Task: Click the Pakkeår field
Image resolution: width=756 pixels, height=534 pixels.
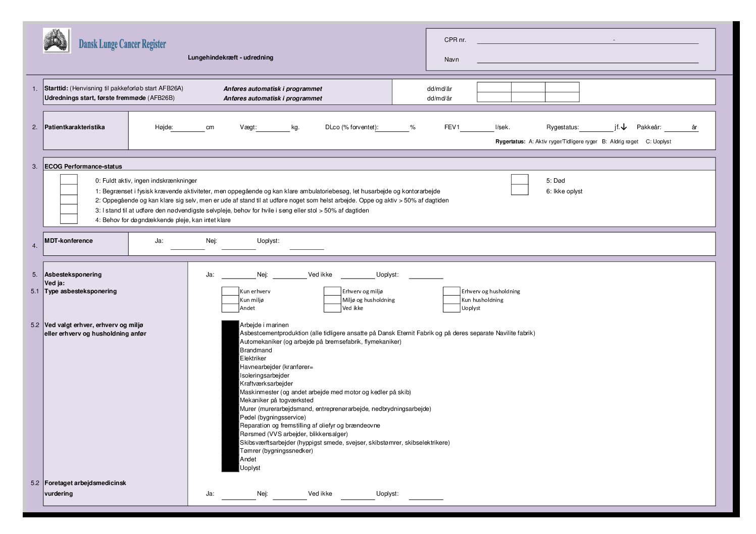Action: [681, 127]
